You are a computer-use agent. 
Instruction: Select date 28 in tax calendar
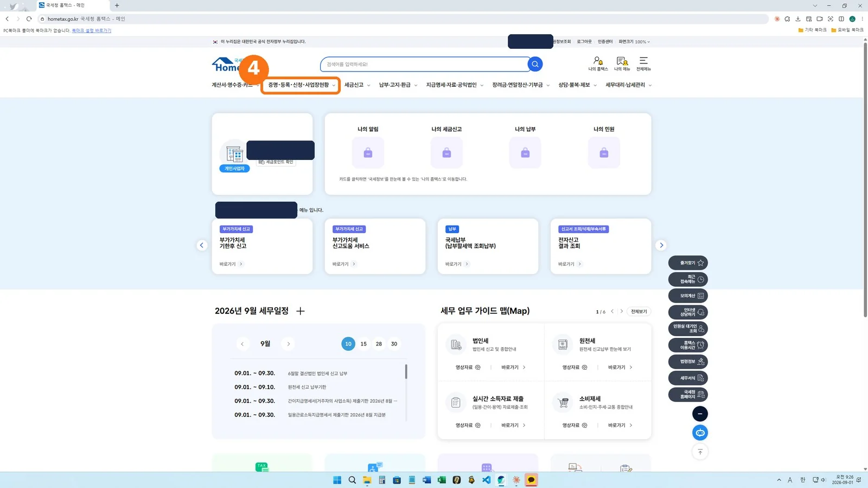(x=379, y=344)
